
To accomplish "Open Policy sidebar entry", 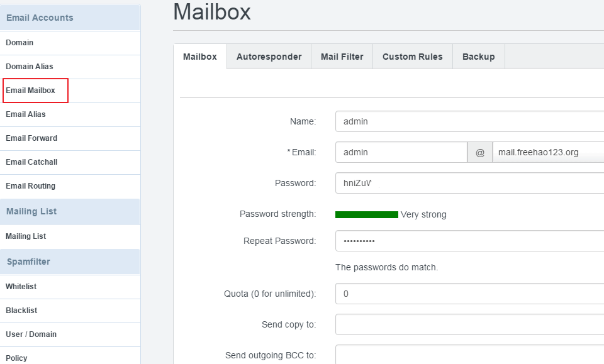I will pos(70,356).
